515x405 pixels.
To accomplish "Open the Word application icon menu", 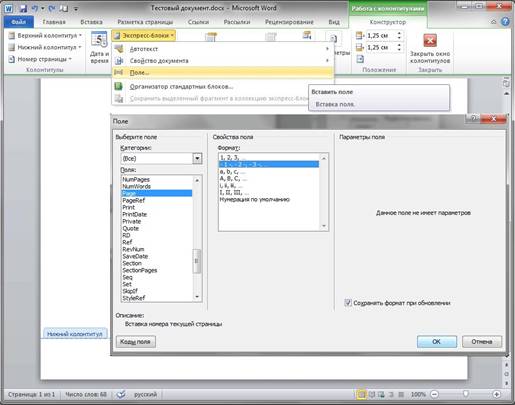I will pyautogui.click(x=9, y=9).
